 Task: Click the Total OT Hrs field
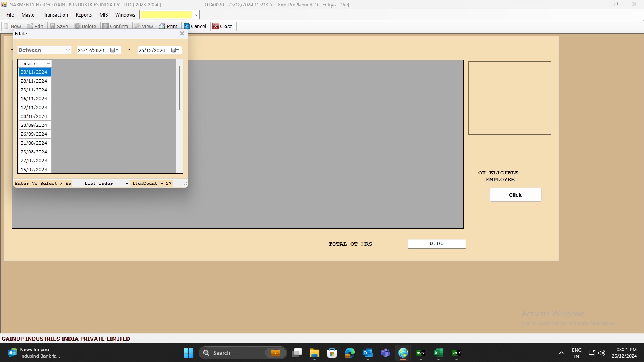[436, 244]
